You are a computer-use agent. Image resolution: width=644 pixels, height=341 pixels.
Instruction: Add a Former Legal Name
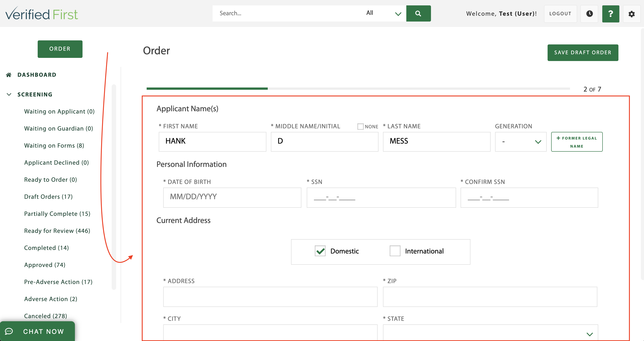(x=577, y=142)
